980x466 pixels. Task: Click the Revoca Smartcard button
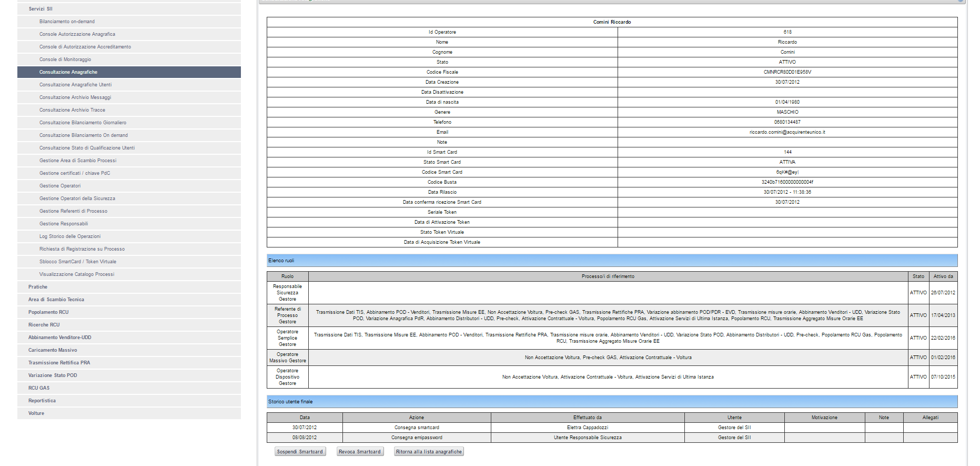360,452
